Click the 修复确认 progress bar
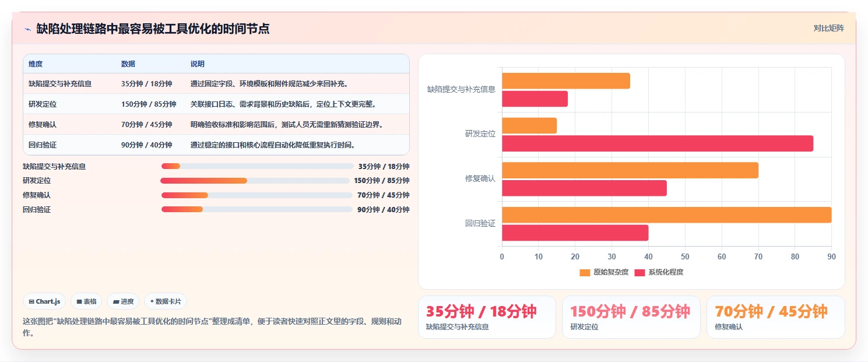This screenshot has height=362, width=868. [x=257, y=195]
